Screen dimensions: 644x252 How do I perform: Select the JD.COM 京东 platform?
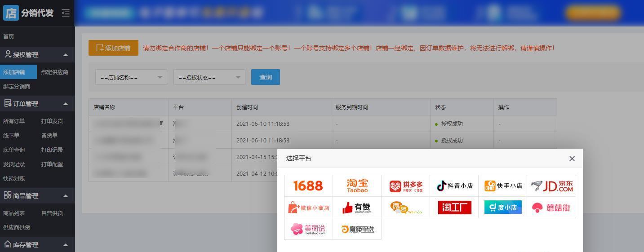coord(551,186)
